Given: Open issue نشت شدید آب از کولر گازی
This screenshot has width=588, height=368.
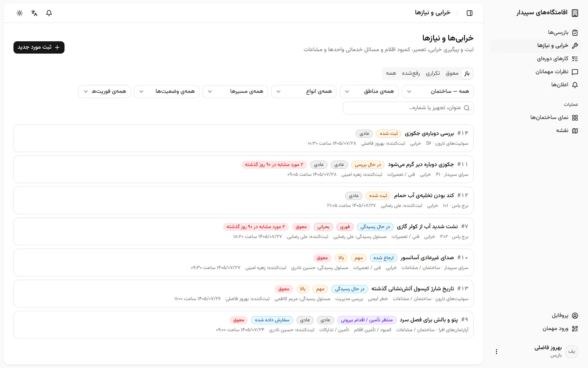Looking at the screenshot, I should 243,231.
